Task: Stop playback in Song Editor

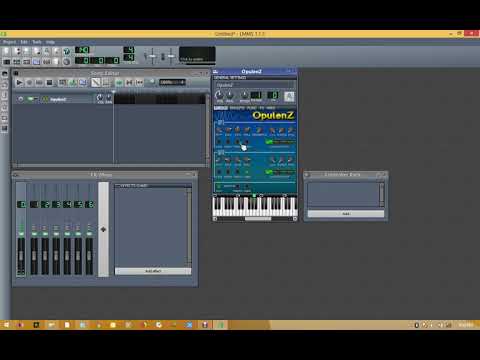Action: (x=49, y=82)
